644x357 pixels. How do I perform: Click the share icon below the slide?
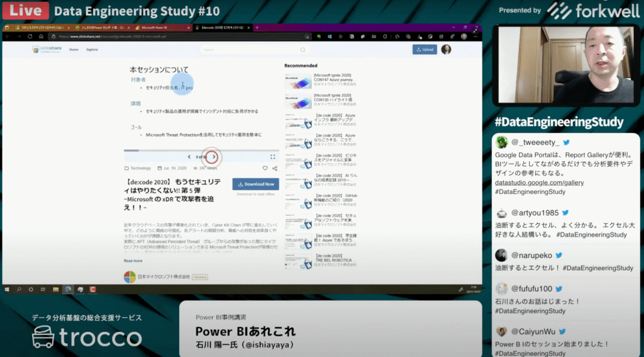[275, 169]
